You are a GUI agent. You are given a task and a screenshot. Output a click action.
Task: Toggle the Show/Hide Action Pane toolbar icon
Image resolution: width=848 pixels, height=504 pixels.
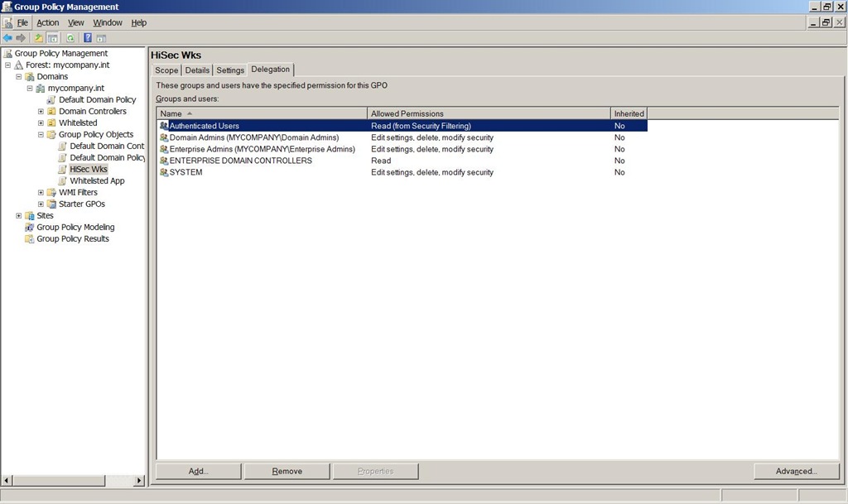pos(101,38)
